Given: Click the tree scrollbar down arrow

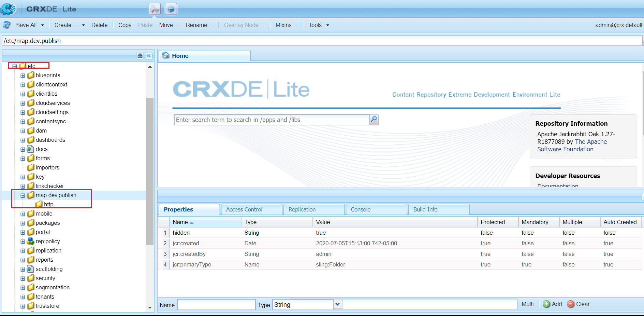Looking at the screenshot, I should pyautogui.click(x=150, y=308).
